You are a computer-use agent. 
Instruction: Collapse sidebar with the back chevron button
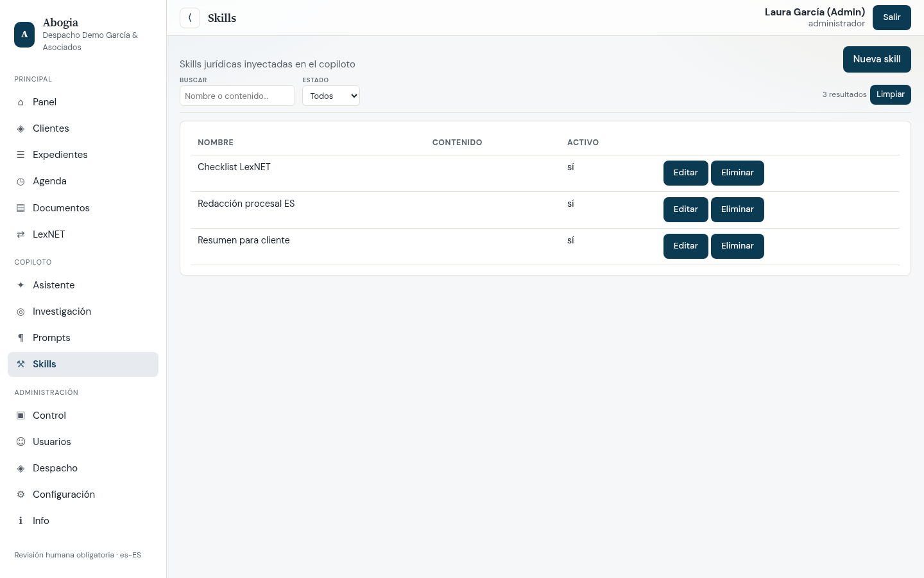click(190, 18)
